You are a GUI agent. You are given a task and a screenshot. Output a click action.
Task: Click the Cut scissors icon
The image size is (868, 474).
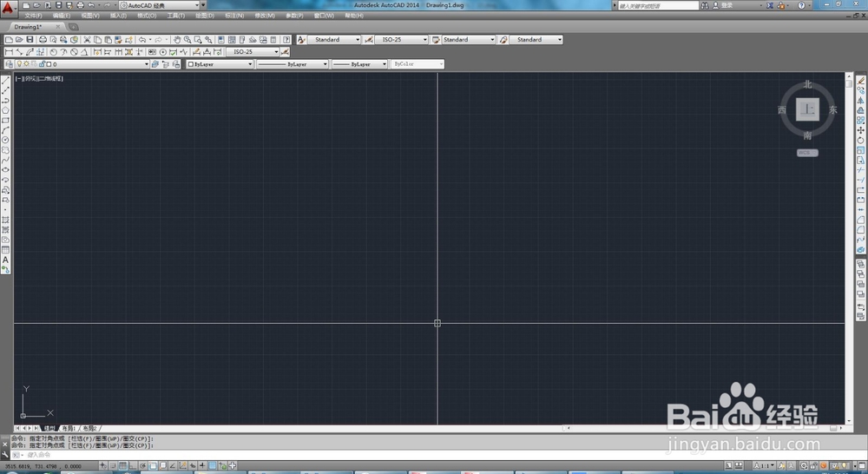[x=87, y=40]
